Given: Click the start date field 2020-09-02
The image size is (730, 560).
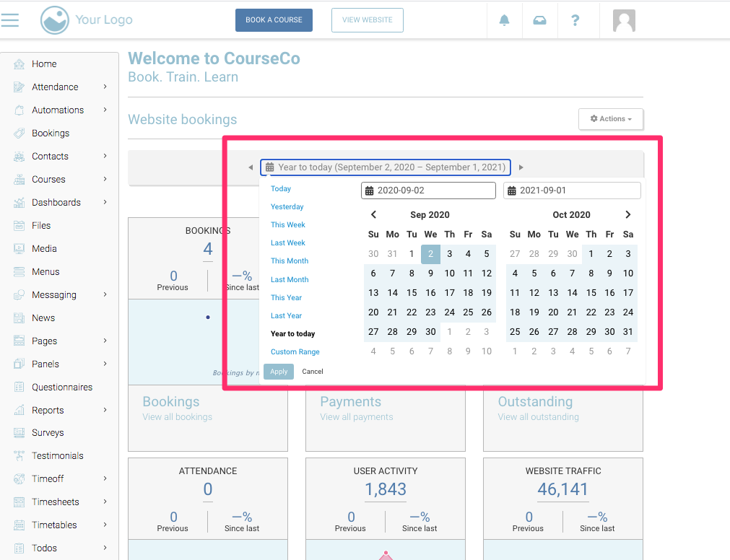Looking at the screenshot, I should pos(428,191).
